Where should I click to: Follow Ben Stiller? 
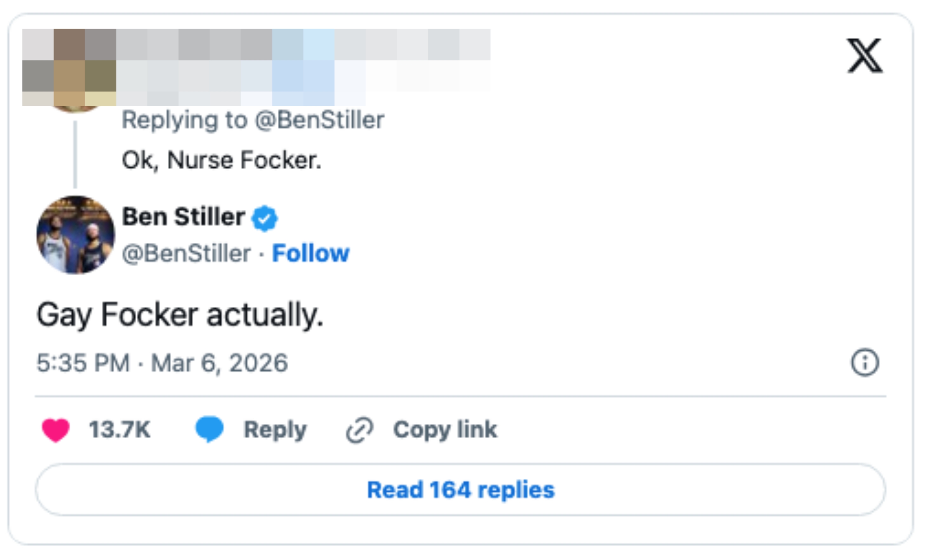tap(310, 253)
